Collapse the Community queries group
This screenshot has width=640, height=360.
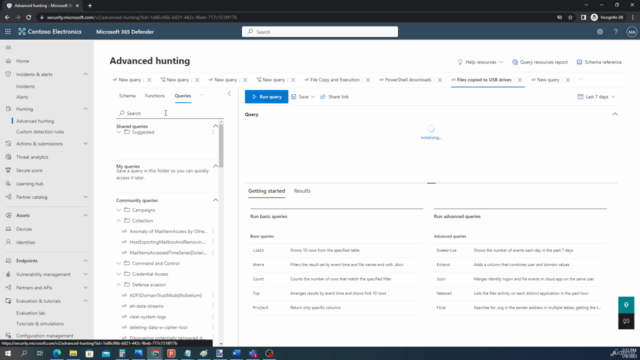coord(215,200)
